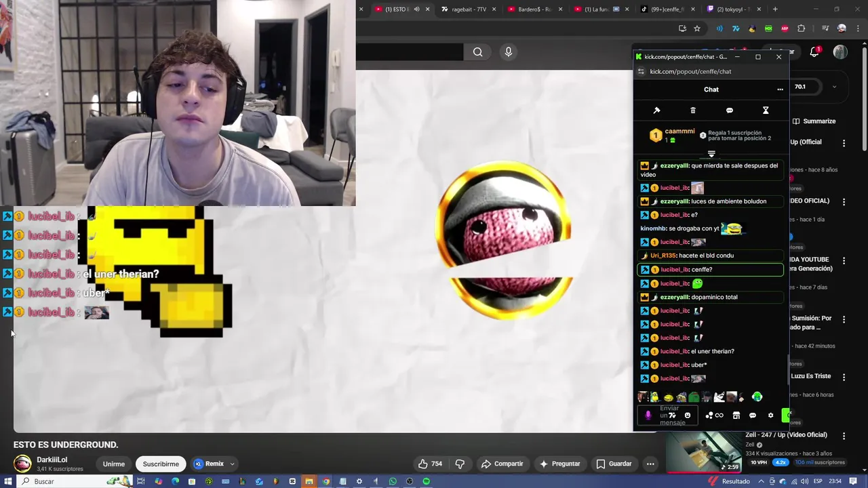The height and width of the screenshot is (488, 868).
Task: Open the shop storefront icon in chat footer
Action: [736, 415]
